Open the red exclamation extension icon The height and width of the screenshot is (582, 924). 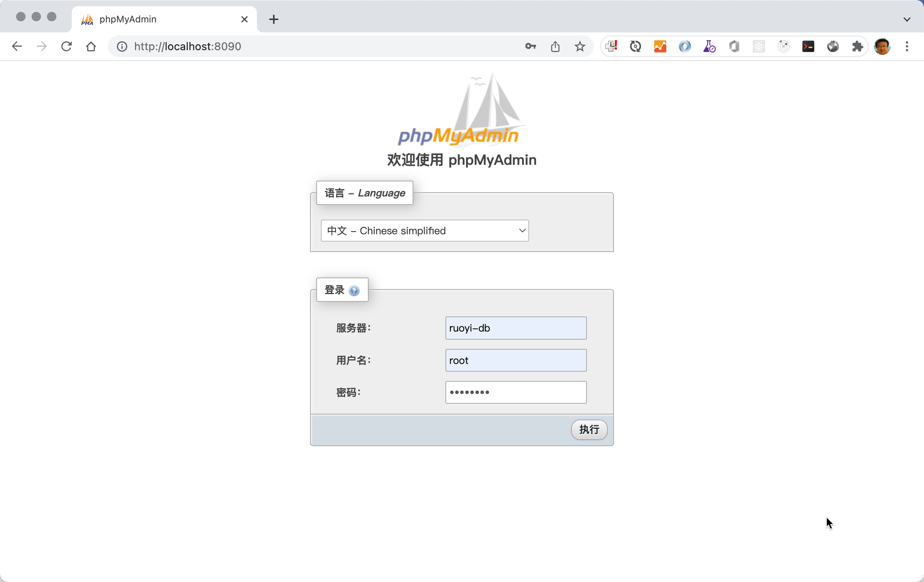tap(611, 46)
